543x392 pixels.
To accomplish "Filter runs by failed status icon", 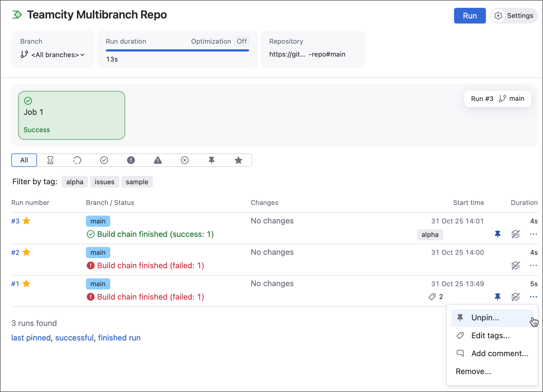I will (x=131, y=160).
